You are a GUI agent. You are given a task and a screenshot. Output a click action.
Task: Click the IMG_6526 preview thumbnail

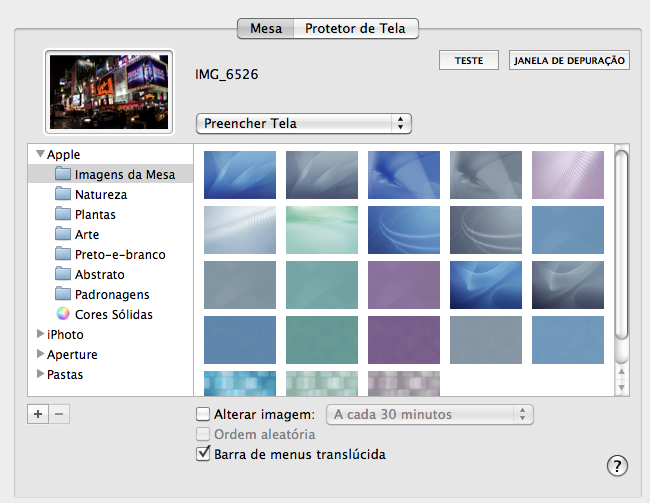(x=109, y=92)
